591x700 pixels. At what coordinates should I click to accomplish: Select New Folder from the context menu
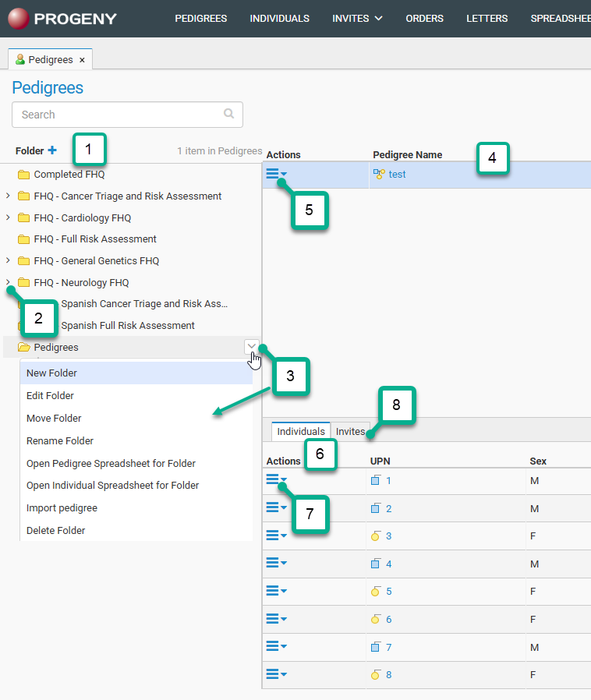coord(51,373)
